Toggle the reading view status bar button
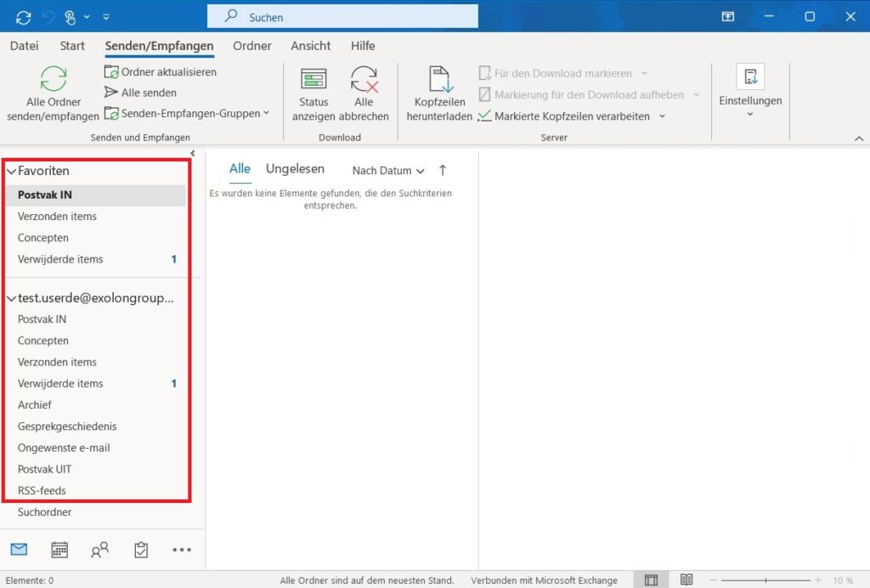The height and width of the screenshot is (588, 870). click(686, 580)
